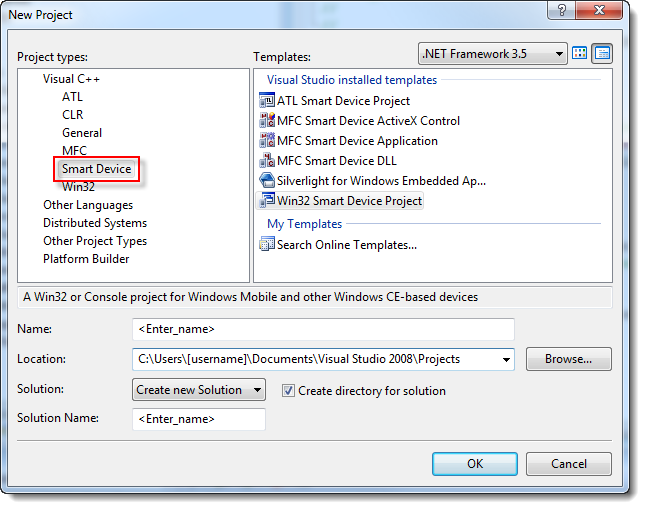Choose ATL Smart Device Project template text
The image size is (645, 509).
point(343,101)
